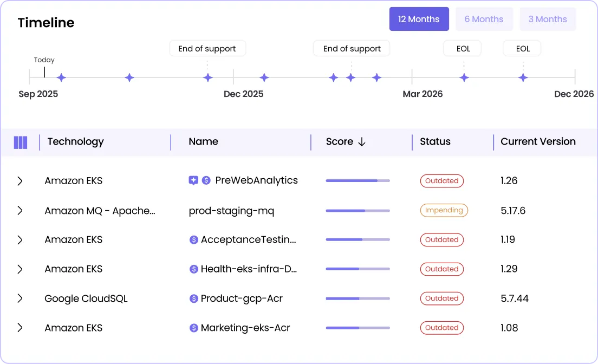Click the dollar icon beside Health-eks-infra-D…
Image resolution: width=598 pixels, height=364 pixels.
[x=194, y=269]
